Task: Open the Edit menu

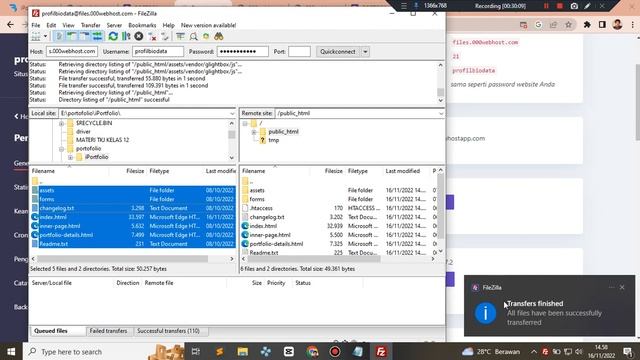Action: point(51,25)
